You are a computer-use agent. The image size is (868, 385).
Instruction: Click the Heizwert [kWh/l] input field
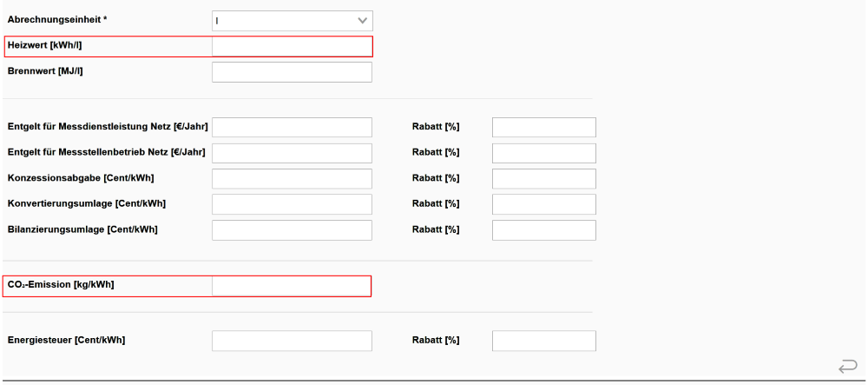tap(292, 46)
